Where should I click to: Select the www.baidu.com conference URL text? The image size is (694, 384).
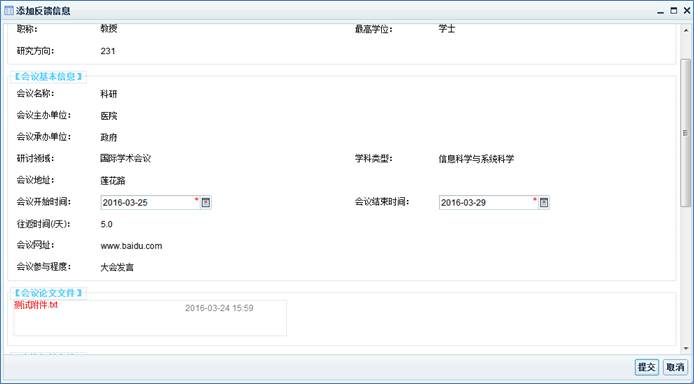pos(131,246)
